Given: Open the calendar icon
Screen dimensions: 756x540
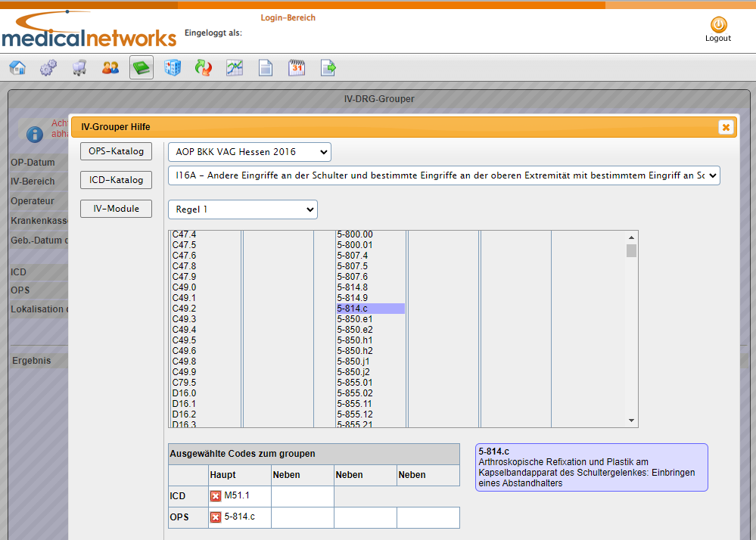Looking at the screenshot, I should 297,67.
